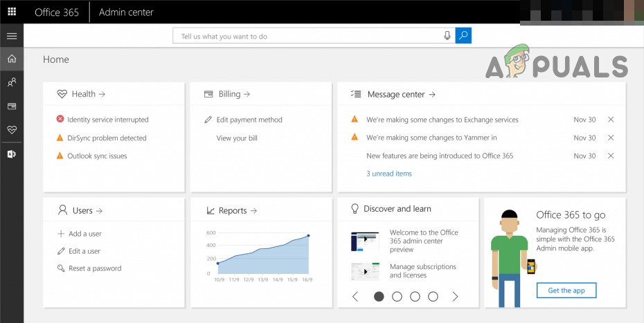The width and height of the screenshot is (644, 323).
Task: Open the app launcher waffle icon
Action: (x=12, y=12)
